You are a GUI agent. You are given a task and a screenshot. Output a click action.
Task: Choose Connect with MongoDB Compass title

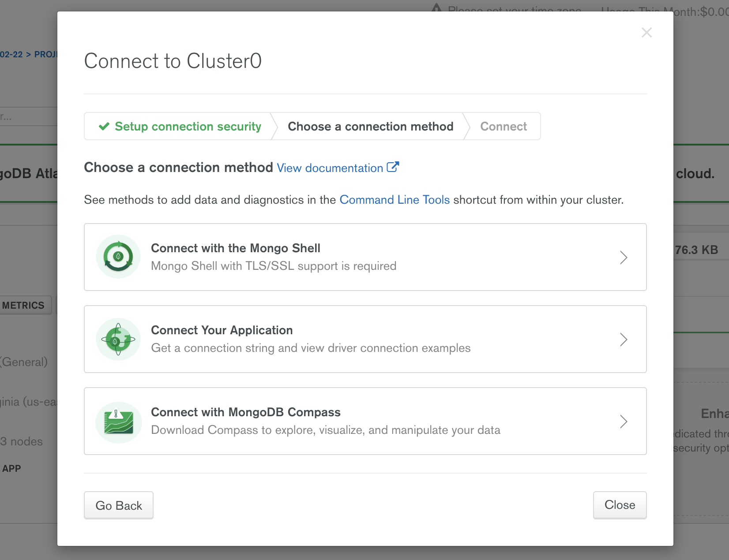point(245,412)
